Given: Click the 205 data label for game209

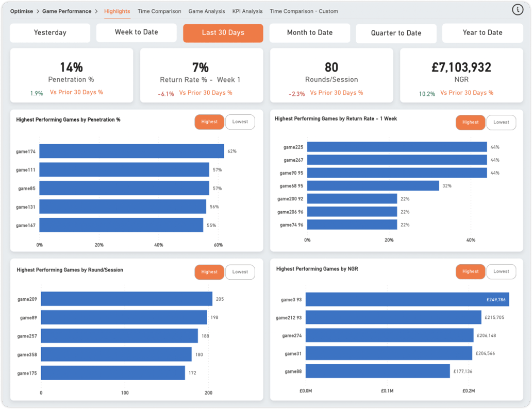Looking at the screenshot, I should point(220,299).
